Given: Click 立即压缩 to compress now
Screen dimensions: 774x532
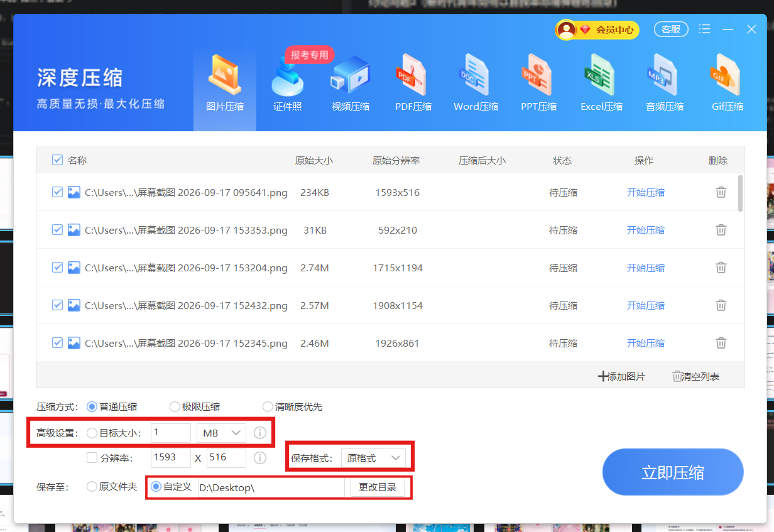Looking at the screenshot, I should [673, 472].
